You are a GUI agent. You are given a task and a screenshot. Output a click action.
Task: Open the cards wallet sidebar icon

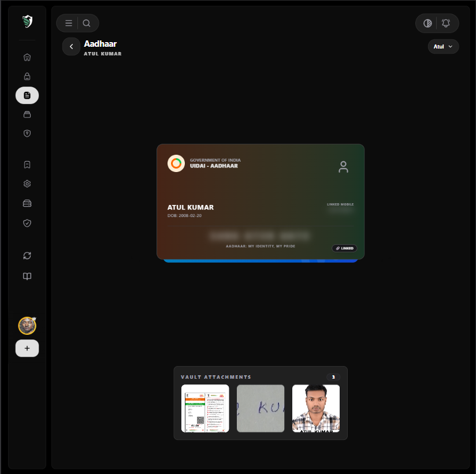[x=27, y=114]
